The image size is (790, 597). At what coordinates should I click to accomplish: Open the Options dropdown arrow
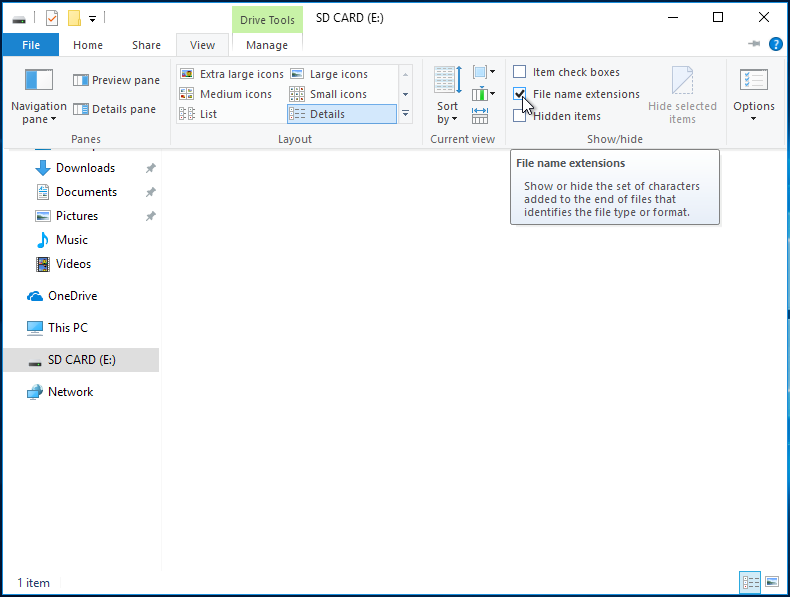753,119
